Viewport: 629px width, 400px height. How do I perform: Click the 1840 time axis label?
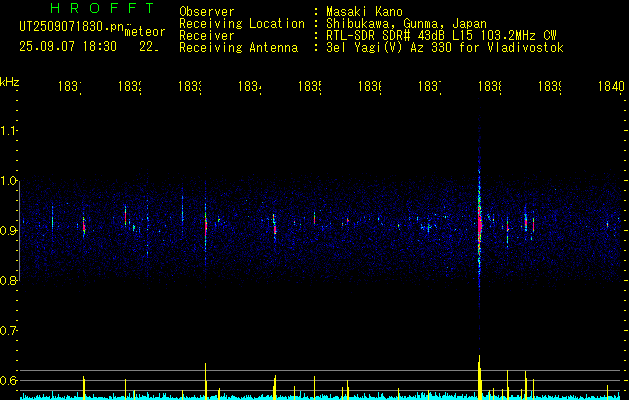tap(611, 86)
